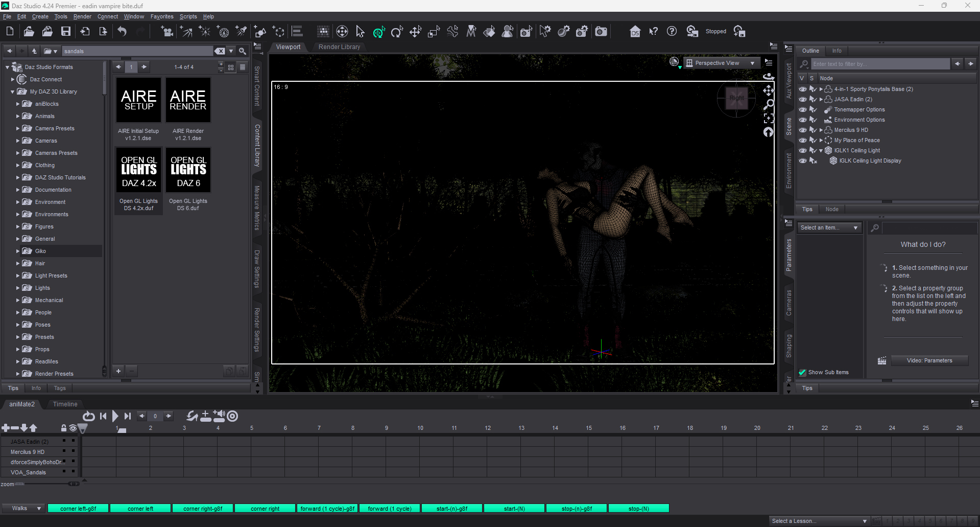Click the Undo arrow in the toolbar

pyautogui.click(x=122, y=32)
